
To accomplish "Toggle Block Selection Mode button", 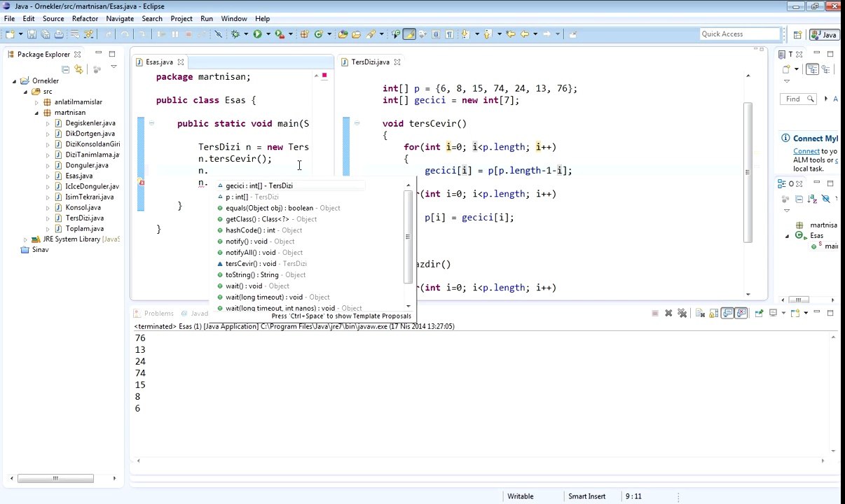I will click(436, 34).
